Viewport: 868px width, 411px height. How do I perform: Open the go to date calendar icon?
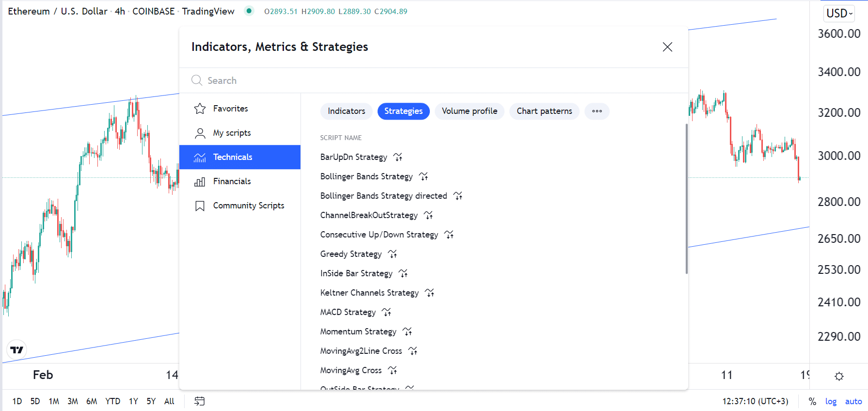coord(200,401)
